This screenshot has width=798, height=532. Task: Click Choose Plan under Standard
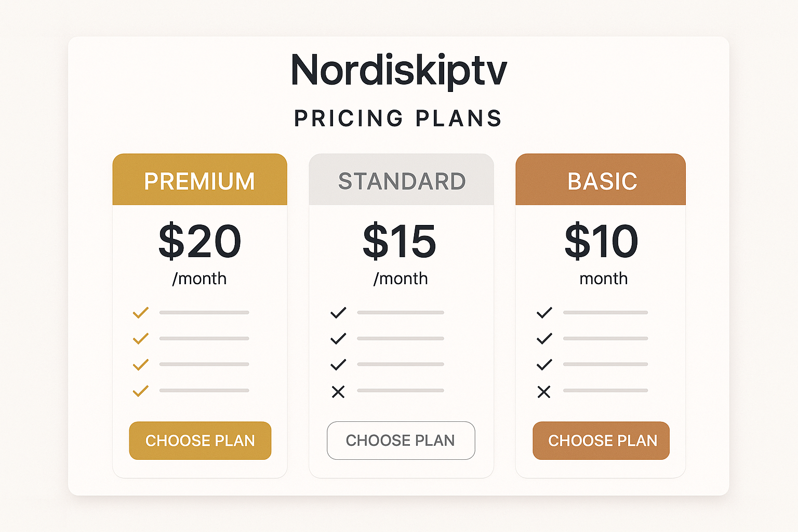coord(401,441)
